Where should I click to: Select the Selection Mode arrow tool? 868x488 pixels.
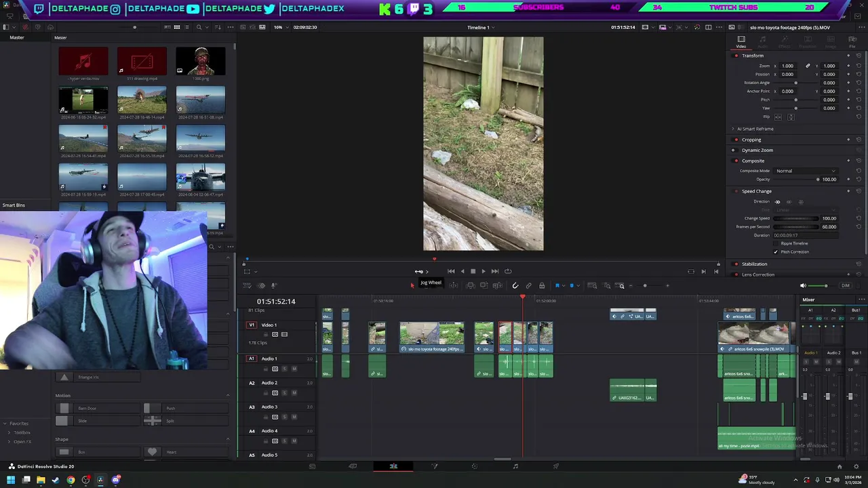(x=412, y=286)
